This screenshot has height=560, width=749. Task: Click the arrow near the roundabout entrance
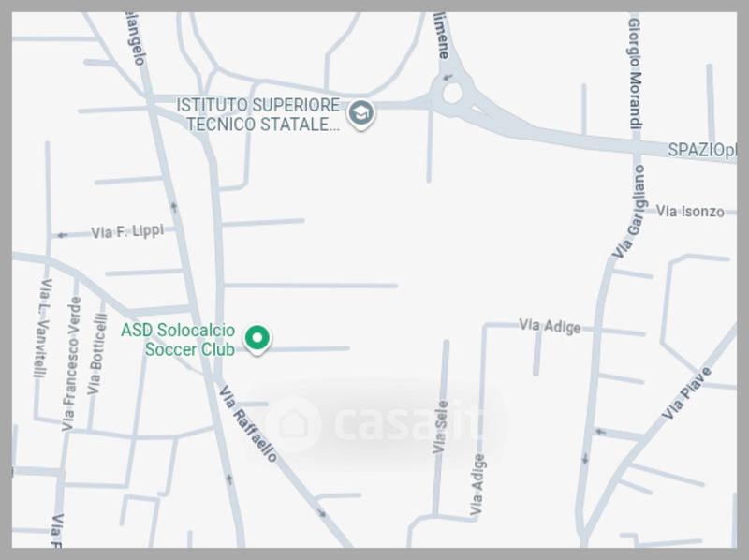point(448,78)
